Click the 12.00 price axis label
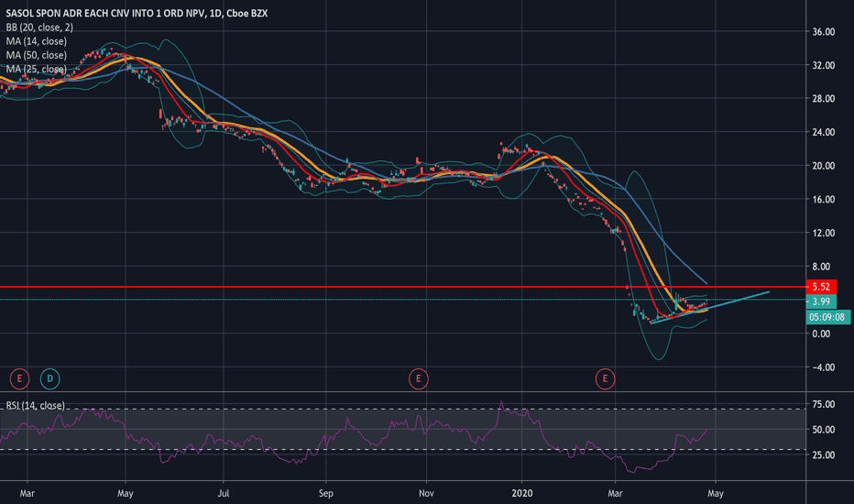Image resolution: width=854 pixels, height=504 pixels. [824, 233]
